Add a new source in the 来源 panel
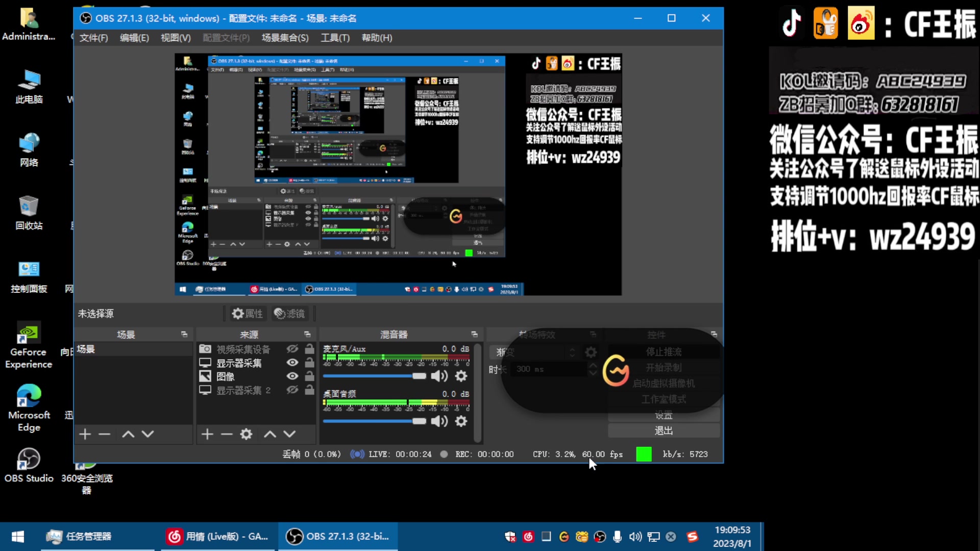This screenshot has height=551, width=980. (x=207, y=434)
